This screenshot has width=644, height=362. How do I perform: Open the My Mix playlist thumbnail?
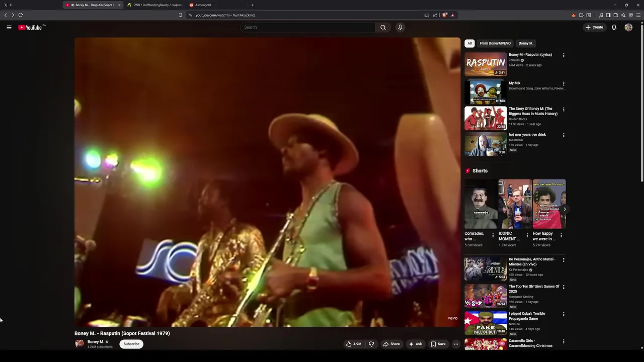[x=486, y=92]
